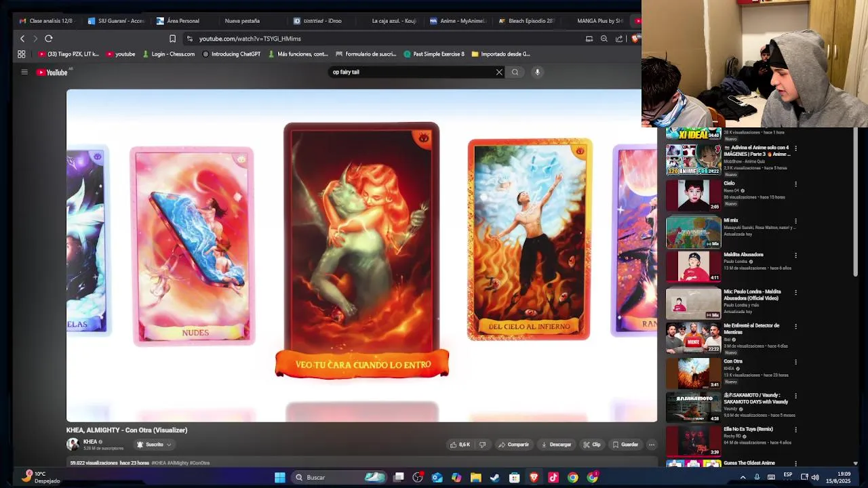
Task: Click the Del Cielo al Infierno card
Action: [x=530, y=239]
